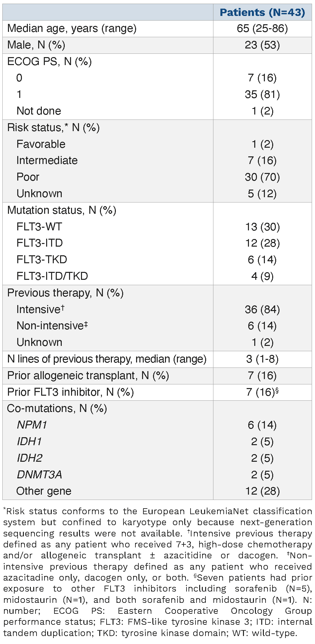Click the "Favorable" risk status label

(x=41, y=144)
